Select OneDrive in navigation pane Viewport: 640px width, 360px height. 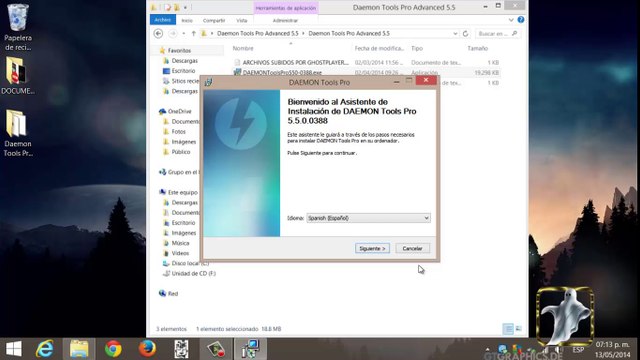click(179, 111)
